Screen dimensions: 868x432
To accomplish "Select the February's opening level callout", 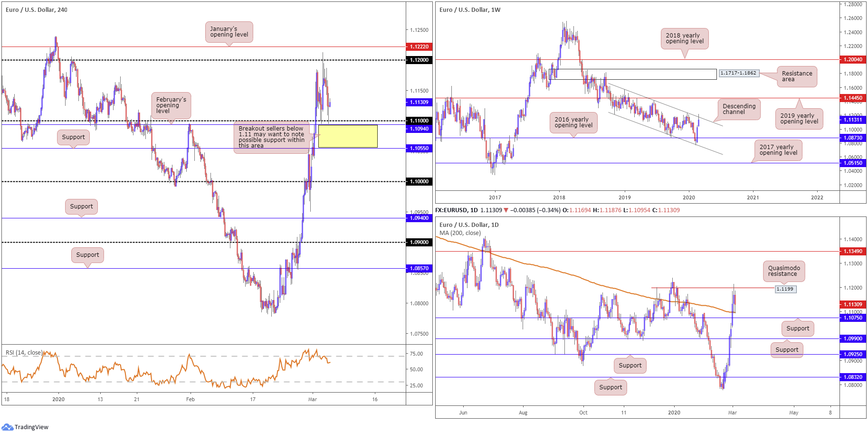I will [171, 105].
